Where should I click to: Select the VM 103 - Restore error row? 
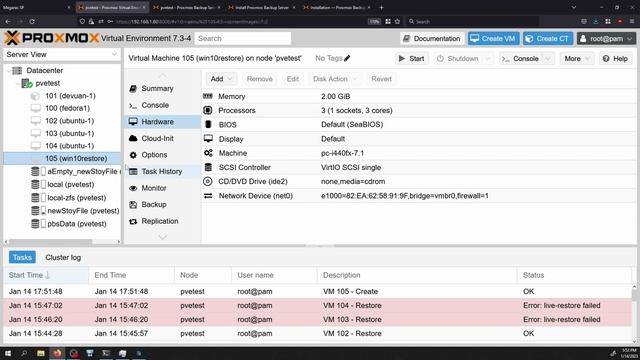click(x=318, y=320)
